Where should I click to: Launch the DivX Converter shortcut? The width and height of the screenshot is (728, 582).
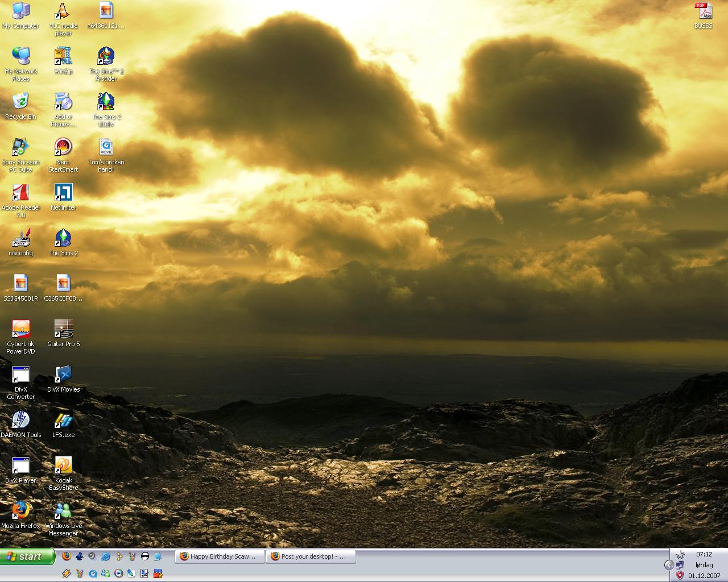pyautogui.click(x=21, y=383)
